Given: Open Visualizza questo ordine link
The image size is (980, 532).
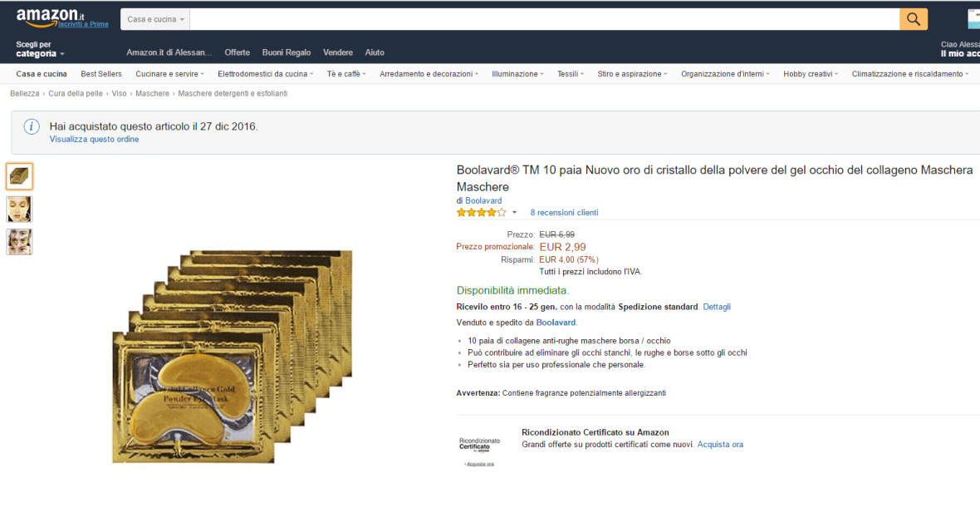Looking at the screenshot, I should [x=94, y=140].
